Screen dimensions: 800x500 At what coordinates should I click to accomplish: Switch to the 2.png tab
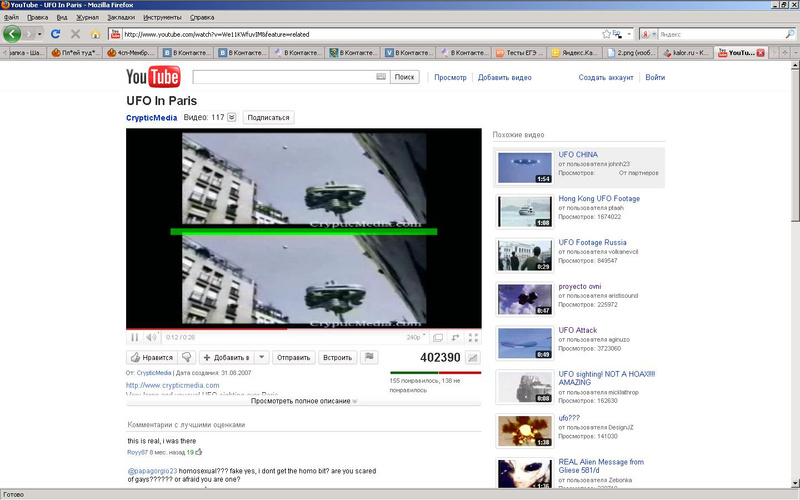[631, 53]
